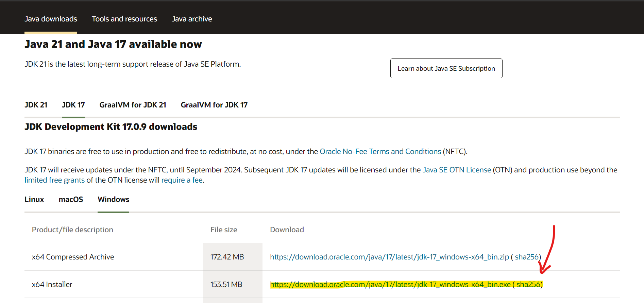Open sha256 link for x64 Compressed Archive
Image resolution: width=644 pixels, height=303 pixels.
coord(527,257)
